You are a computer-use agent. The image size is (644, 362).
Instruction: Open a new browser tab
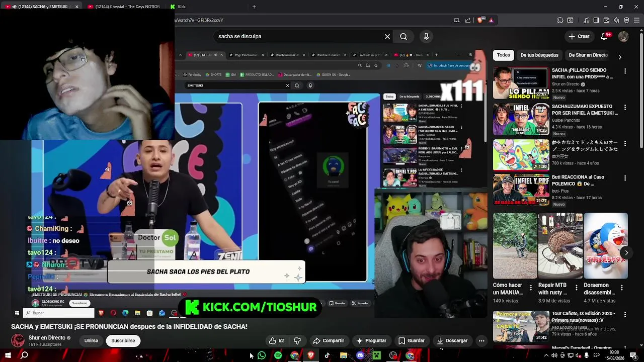coord(254,7)
